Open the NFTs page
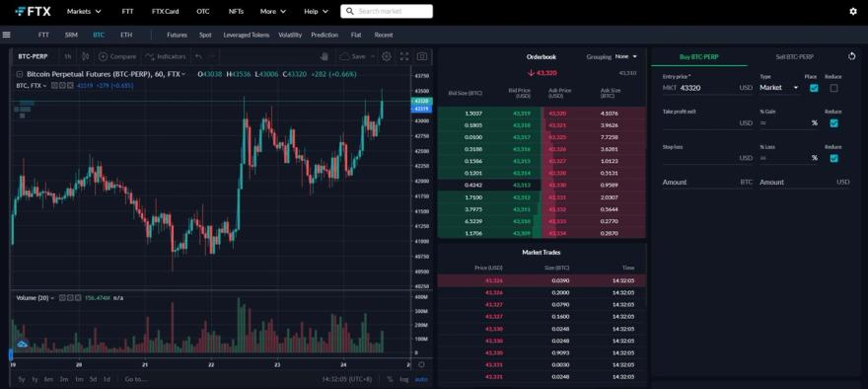Viewport: 868px width, 389px height. [x=236, y=11]
